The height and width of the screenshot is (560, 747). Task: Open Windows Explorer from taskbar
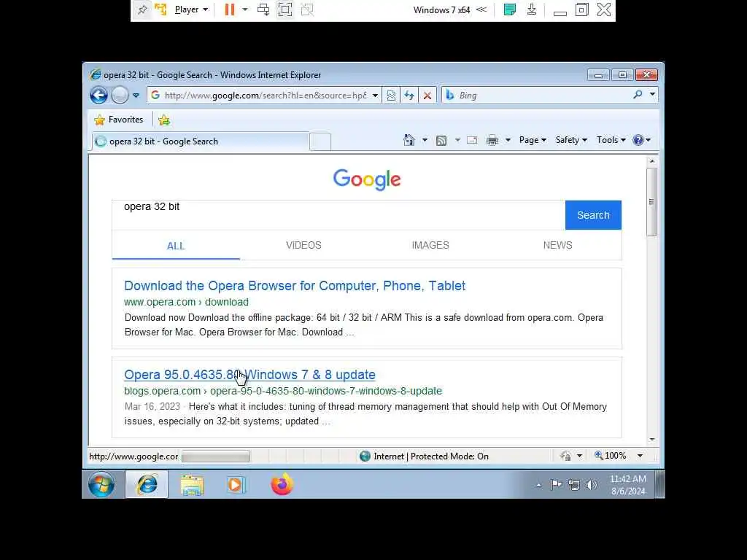click(x=192, y=485)
